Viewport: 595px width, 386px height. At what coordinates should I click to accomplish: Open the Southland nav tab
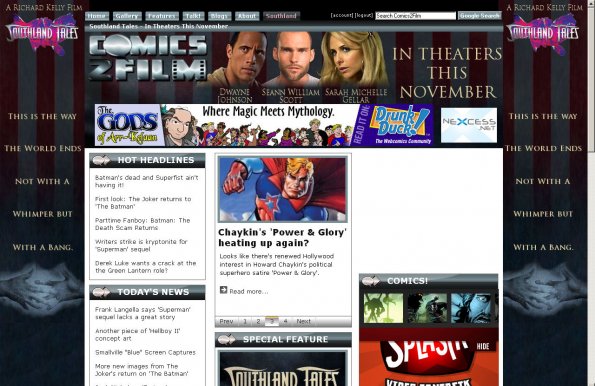click(281, 16)
